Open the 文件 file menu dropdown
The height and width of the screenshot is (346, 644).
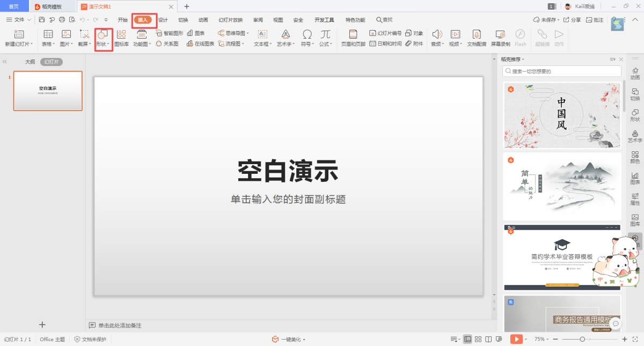tap(19, 20)
